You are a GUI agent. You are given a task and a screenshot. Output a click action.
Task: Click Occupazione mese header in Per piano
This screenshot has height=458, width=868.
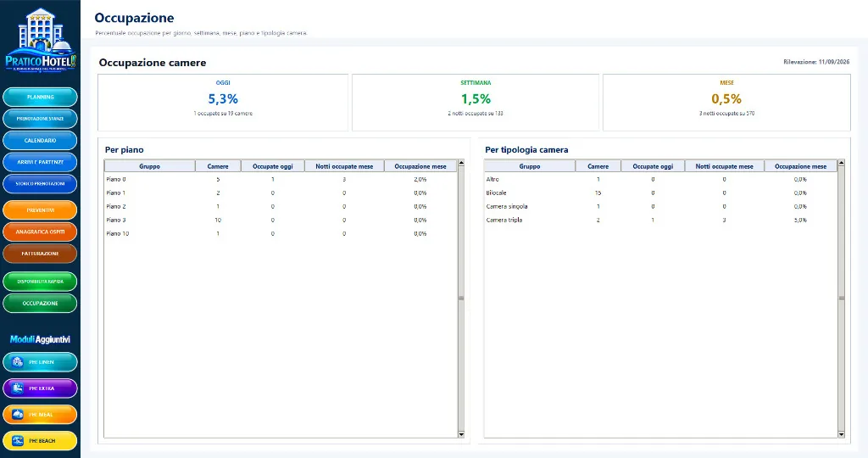coord(420,166)
